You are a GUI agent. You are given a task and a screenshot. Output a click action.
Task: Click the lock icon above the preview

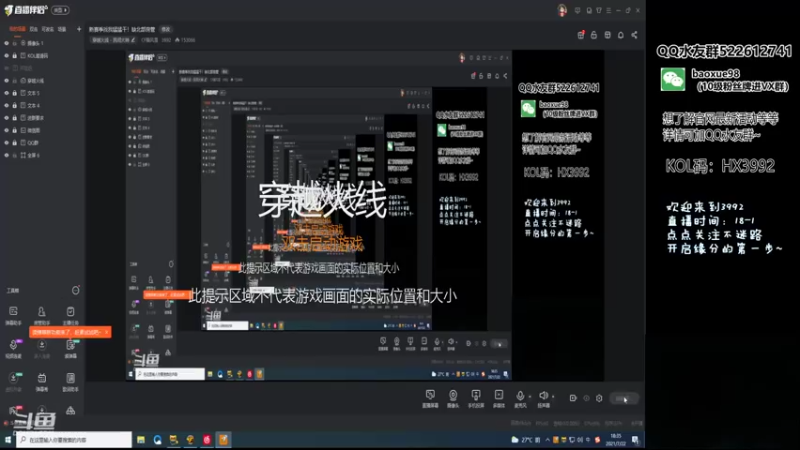tap(594, 35)
